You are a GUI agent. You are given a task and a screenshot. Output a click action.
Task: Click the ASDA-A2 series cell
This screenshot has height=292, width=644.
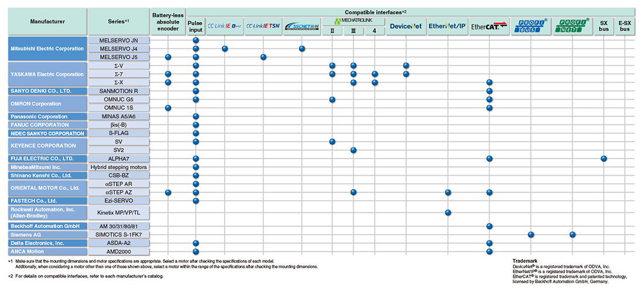tap(118, 243)
